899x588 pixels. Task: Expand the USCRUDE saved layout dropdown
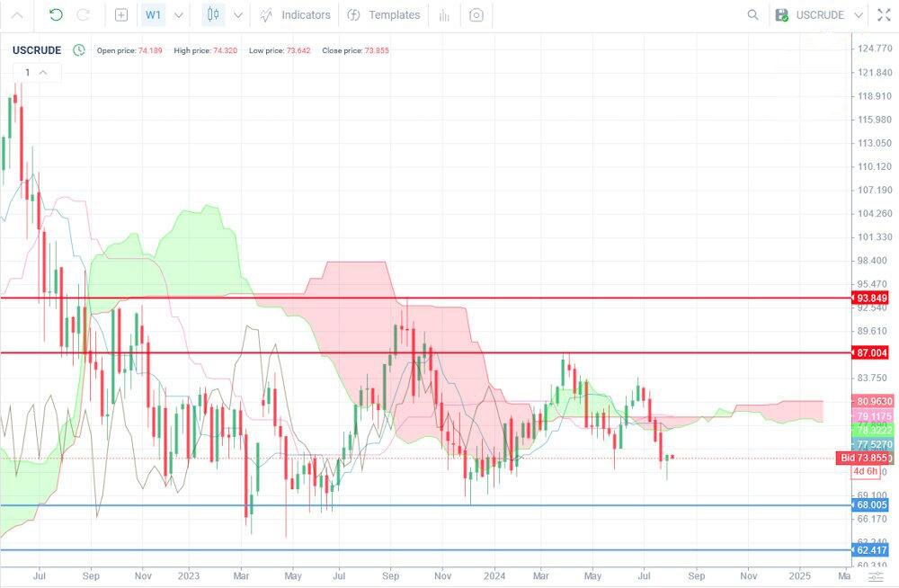[x=859, y=15]
